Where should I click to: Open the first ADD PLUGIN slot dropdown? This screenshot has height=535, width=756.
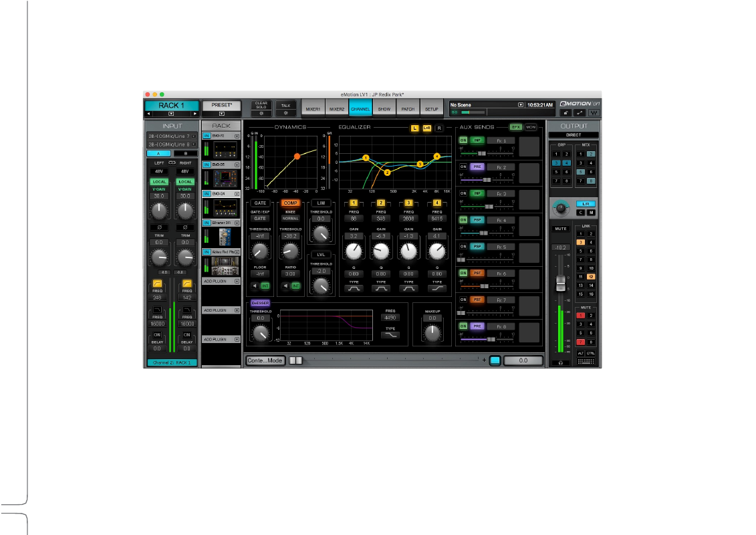click(237, 282)
